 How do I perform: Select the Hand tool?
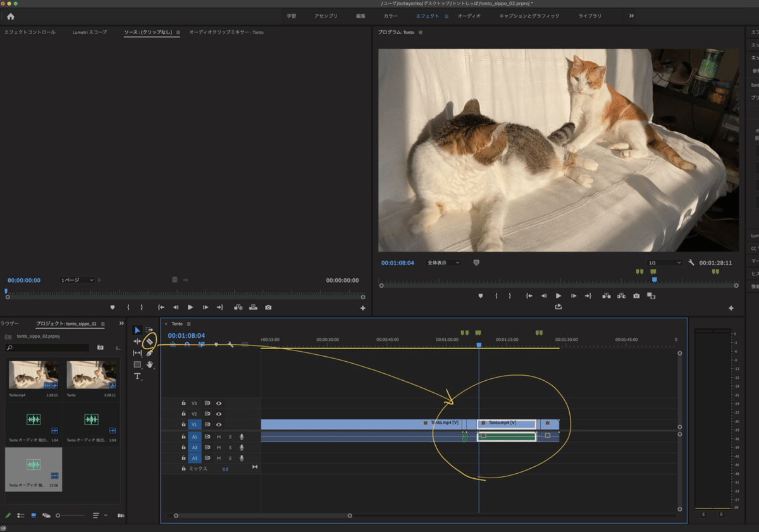[150, 364]
